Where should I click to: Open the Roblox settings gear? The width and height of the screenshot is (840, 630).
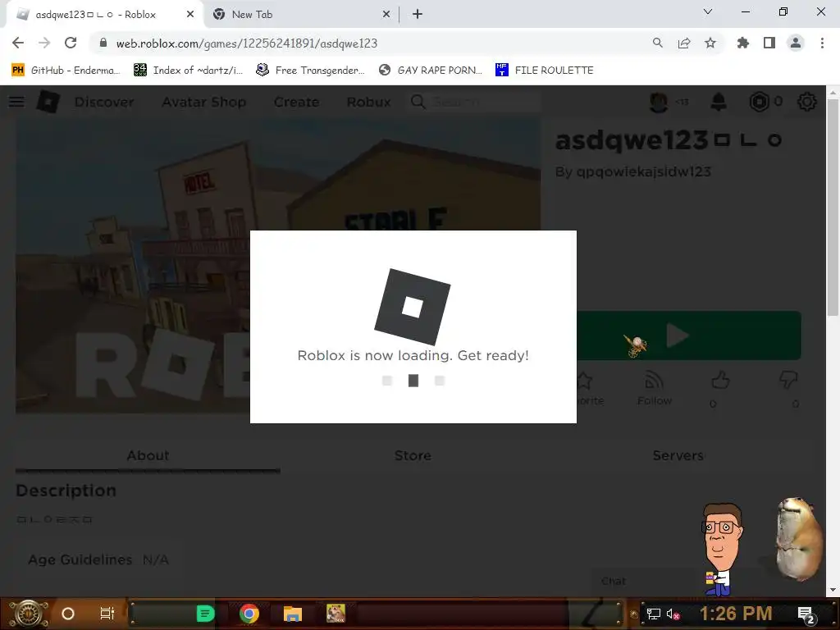point(807,101)
